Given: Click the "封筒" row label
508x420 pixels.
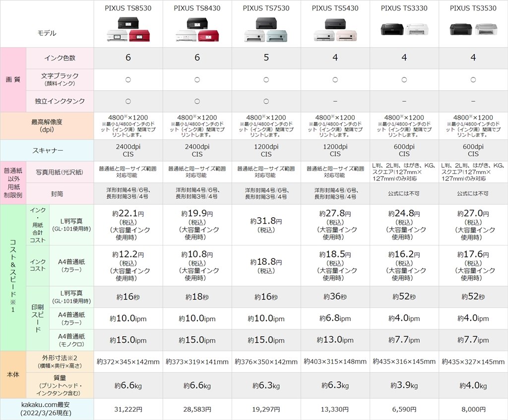Looking at the screenshot, I should pos(57,194).
